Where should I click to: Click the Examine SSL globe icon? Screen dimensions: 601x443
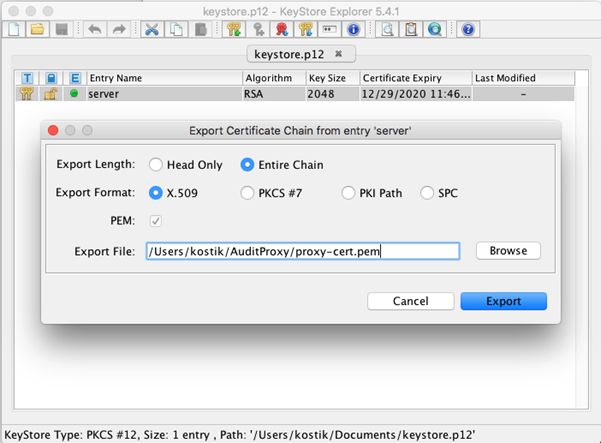tap(435, 29)
